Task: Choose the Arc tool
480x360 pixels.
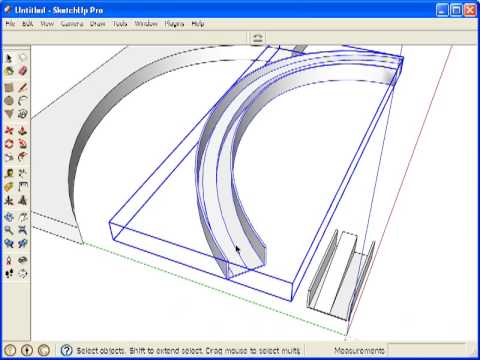Action: click(x=23, y=100)
